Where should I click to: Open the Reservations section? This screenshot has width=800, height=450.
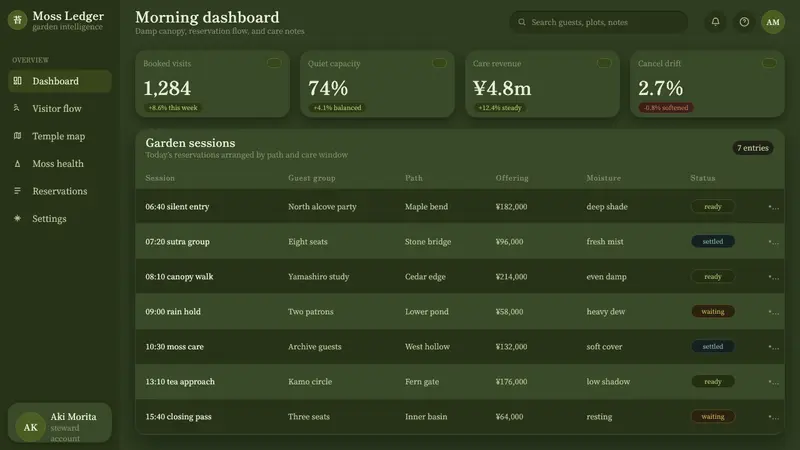point(60,191)
